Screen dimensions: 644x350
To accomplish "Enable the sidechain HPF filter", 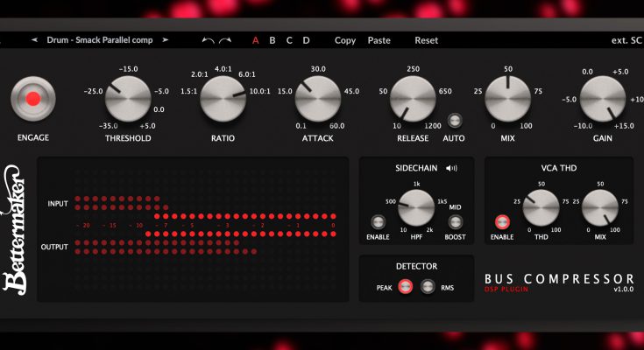I will tap(378, 222).
